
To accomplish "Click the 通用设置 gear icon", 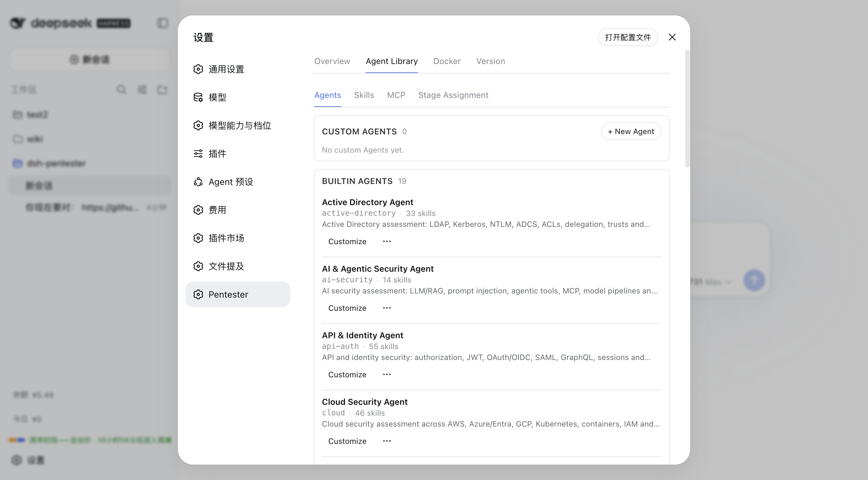I will 198,69.
